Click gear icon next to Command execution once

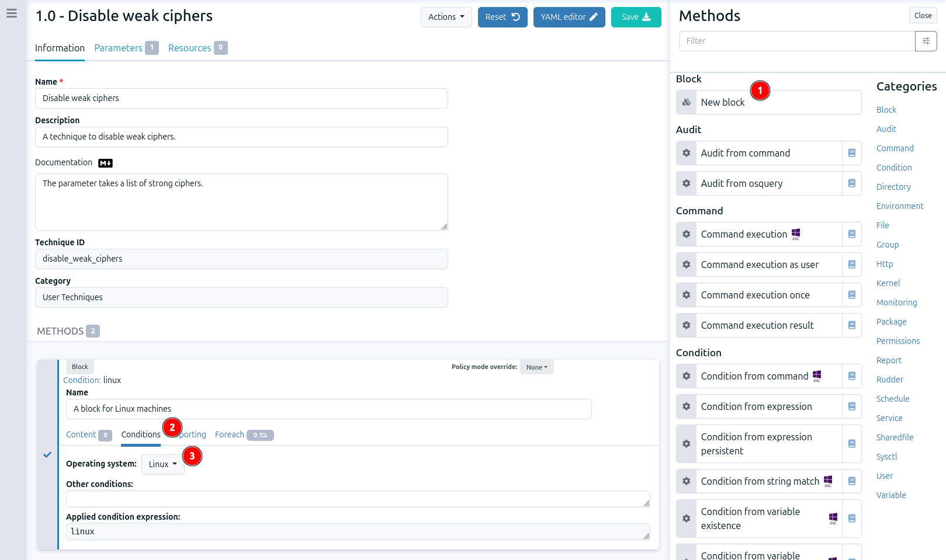687,295
